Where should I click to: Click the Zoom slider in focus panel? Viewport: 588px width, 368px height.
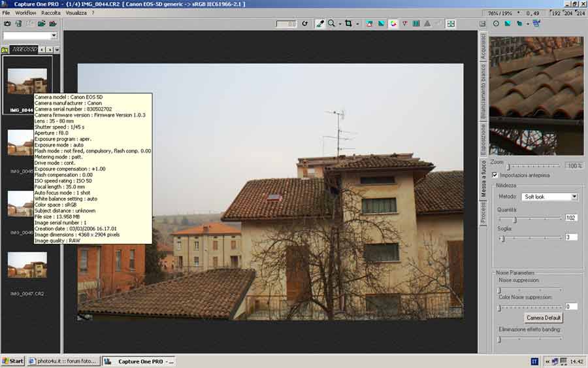[x=533, y=166]
